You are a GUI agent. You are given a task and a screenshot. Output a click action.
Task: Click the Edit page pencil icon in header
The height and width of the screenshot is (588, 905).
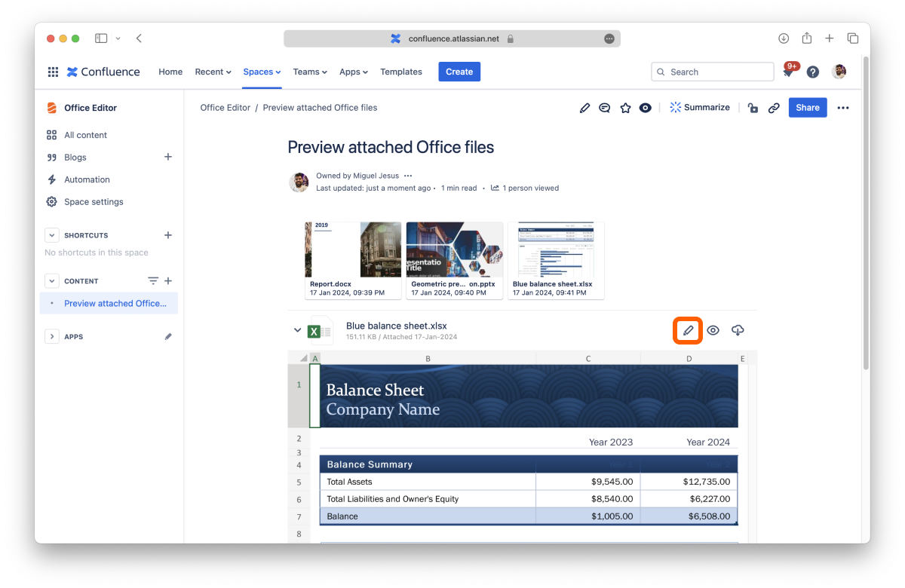pyautogui.click(x=584, y=108)
